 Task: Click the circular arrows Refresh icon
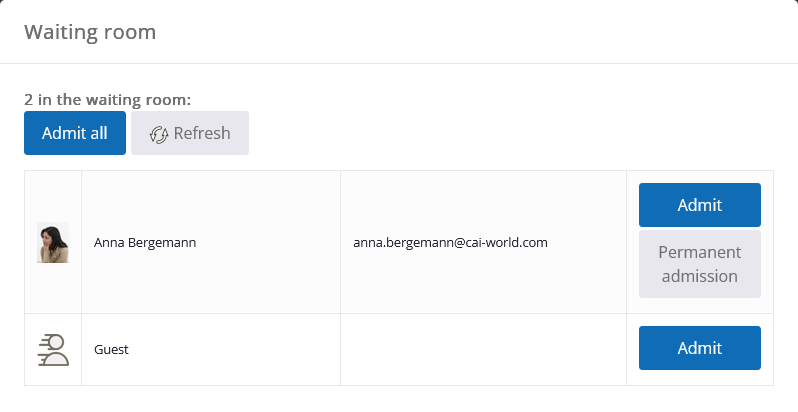click(159, 134)
